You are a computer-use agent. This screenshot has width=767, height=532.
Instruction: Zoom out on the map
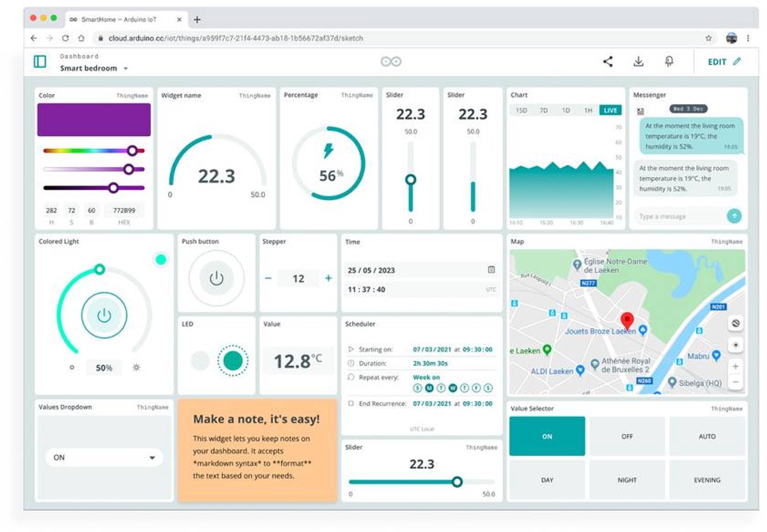tap(736, 382)
